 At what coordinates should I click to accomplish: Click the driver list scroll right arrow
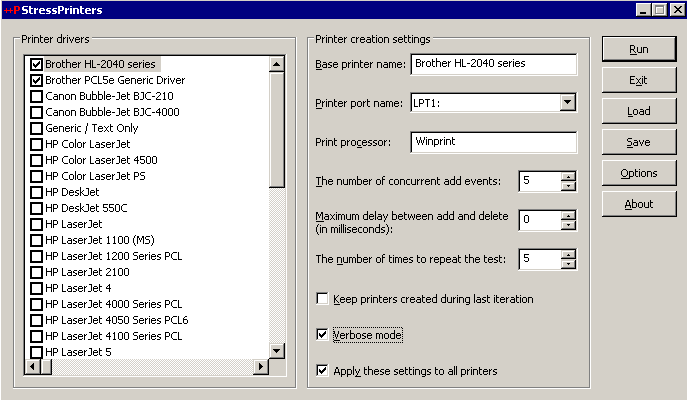[261, 366]
